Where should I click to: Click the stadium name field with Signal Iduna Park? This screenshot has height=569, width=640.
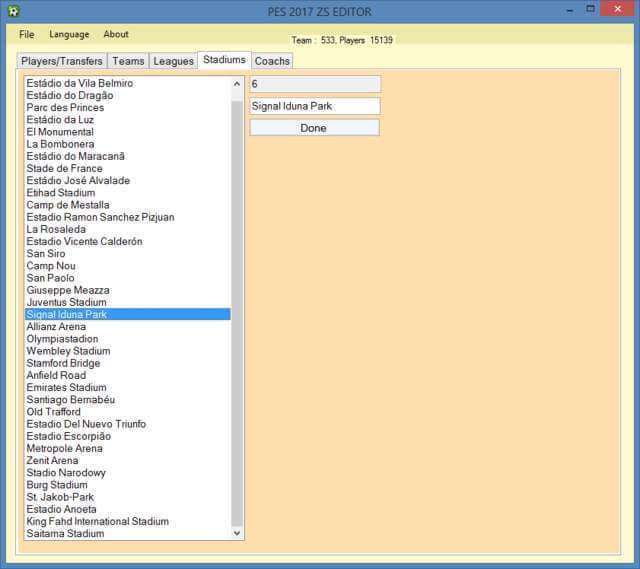(x=314, y=106)
